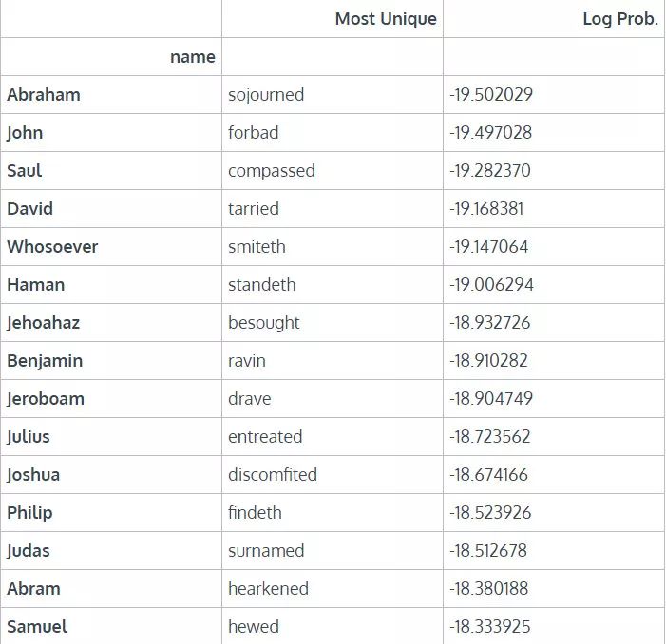Click the 'standeth' cell

(x=262, y=285)
